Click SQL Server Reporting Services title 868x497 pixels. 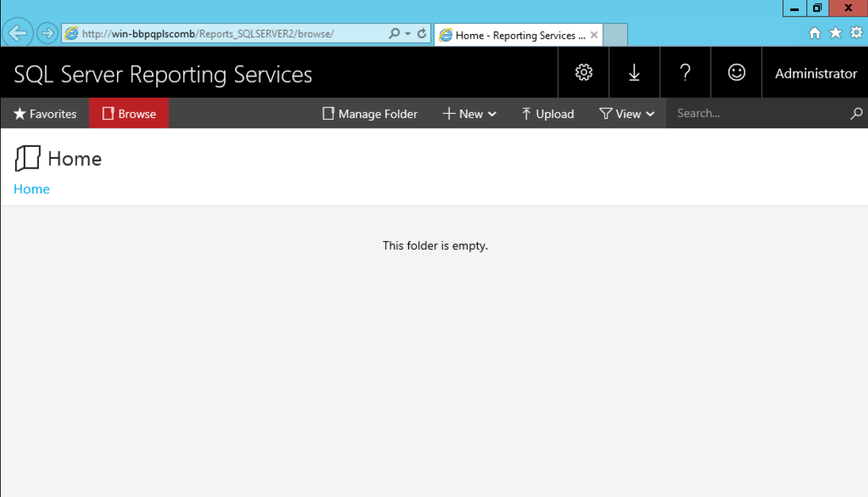pyautogui.click(x=163, y=74)
